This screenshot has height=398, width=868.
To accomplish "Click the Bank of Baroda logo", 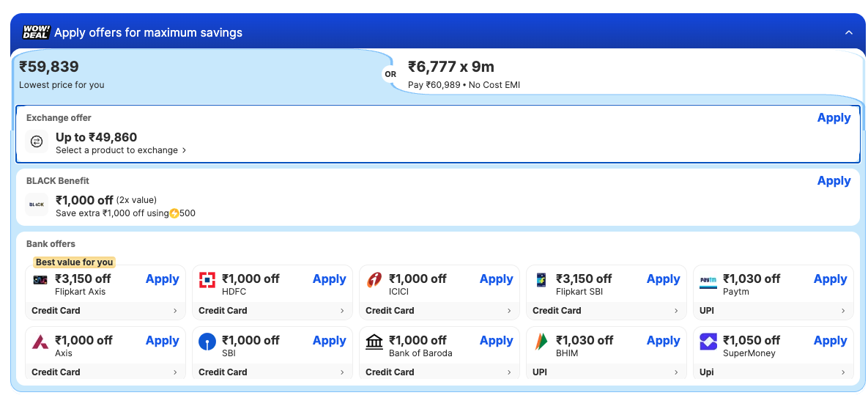I will 374,342.
